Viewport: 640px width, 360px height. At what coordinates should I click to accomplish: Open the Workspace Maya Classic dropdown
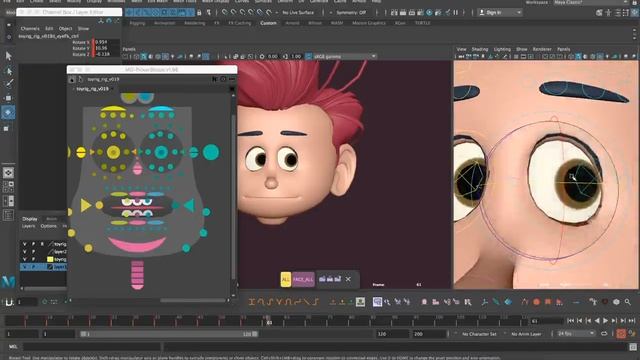pyautogui.click(x=591, y=2)
